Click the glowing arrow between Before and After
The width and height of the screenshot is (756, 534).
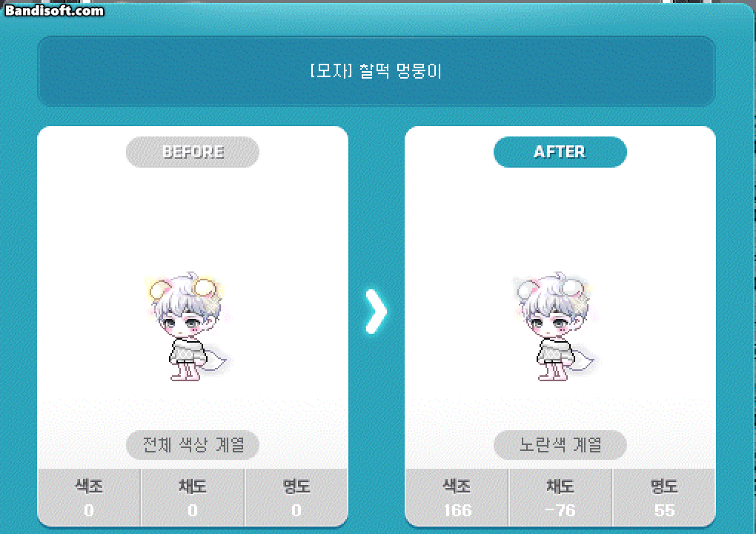(x=376, y=311)
